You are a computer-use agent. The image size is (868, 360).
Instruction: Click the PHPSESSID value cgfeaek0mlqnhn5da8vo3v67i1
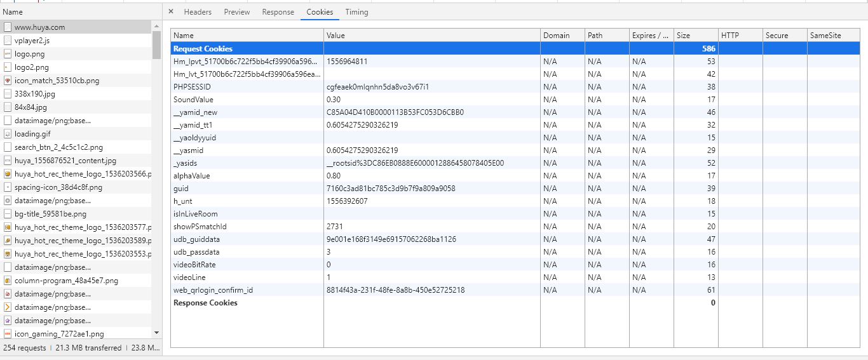(378, 87)
